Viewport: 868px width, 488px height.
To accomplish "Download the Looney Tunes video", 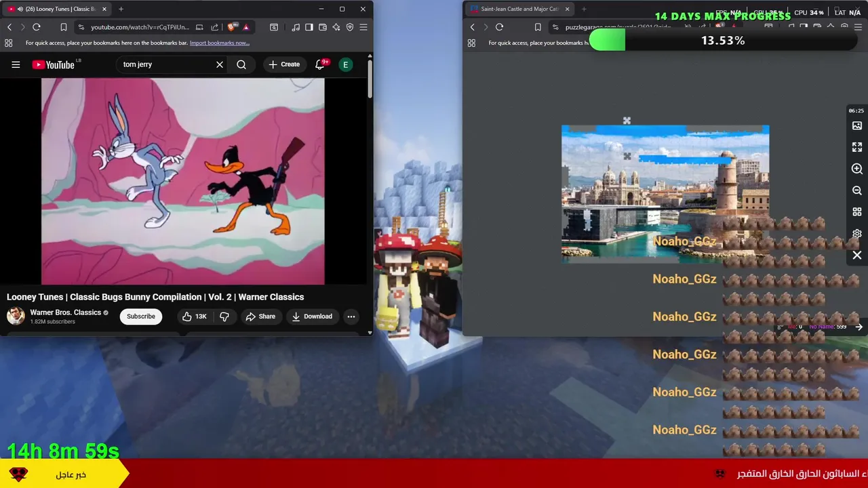I will pyautogui.click(x=312, y=317).
